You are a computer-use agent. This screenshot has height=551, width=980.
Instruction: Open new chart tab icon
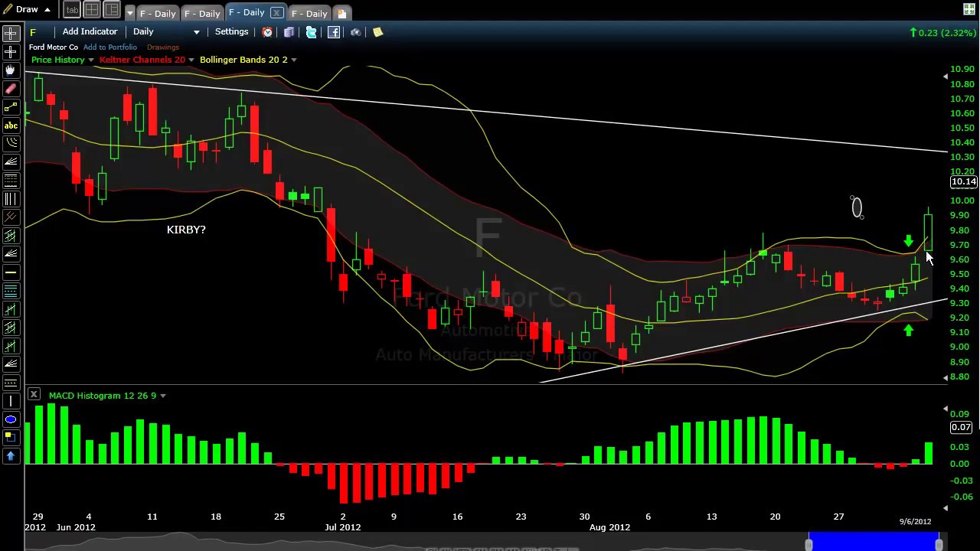pos(341,13)
